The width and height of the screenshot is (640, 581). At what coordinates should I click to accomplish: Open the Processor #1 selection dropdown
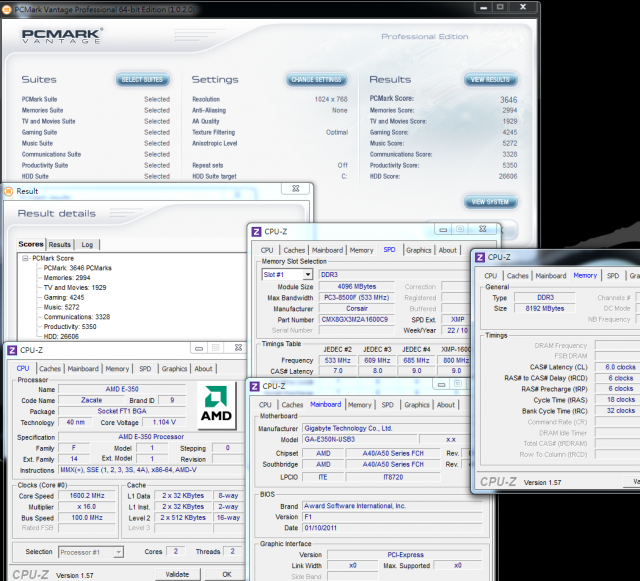118,552
